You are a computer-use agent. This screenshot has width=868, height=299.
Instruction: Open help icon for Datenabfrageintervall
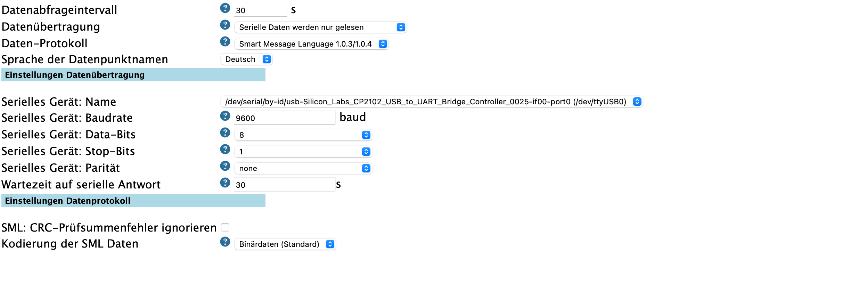(225, 8)
